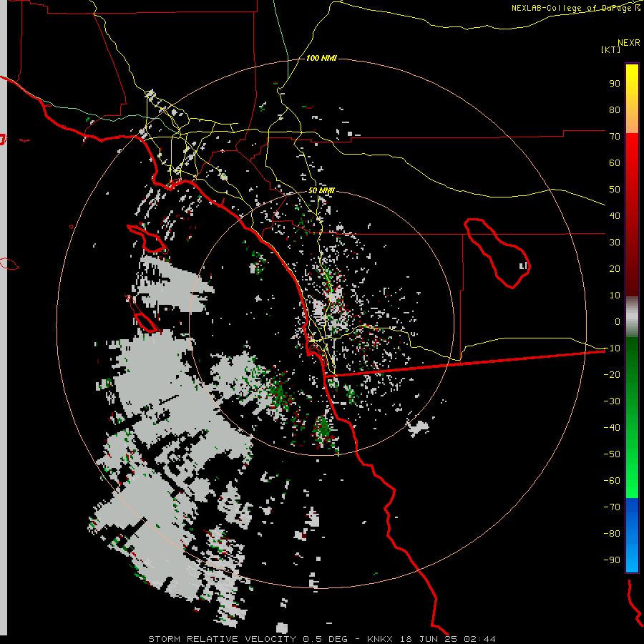Click the -90 value on the velocity scale
The image size is (644, 644).
(x=612, y=560)
